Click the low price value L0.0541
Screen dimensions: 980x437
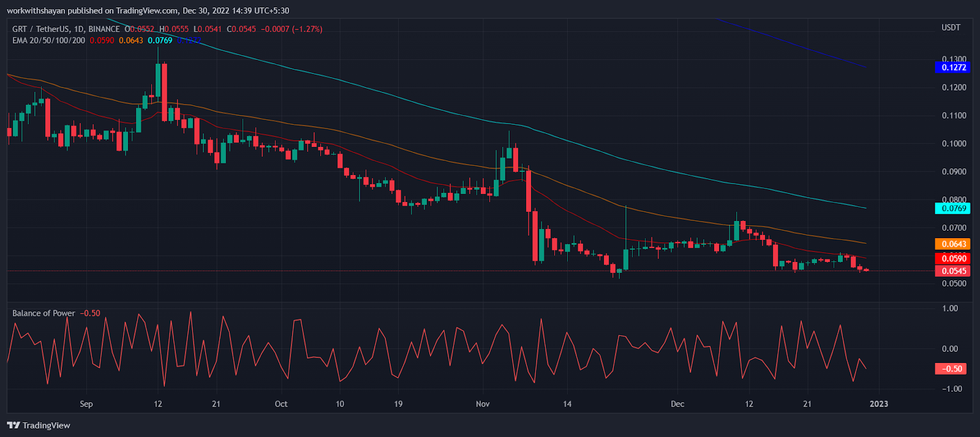tap(208, 29)
